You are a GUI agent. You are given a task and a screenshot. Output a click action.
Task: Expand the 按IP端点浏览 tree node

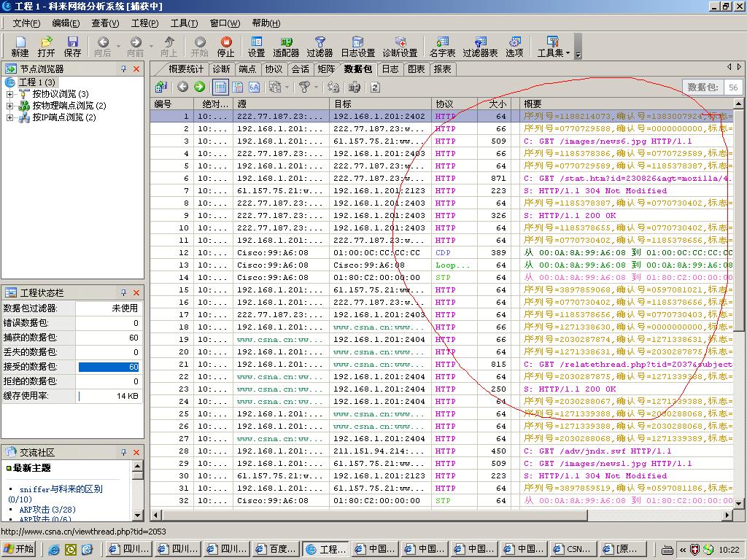click(9, 117)
